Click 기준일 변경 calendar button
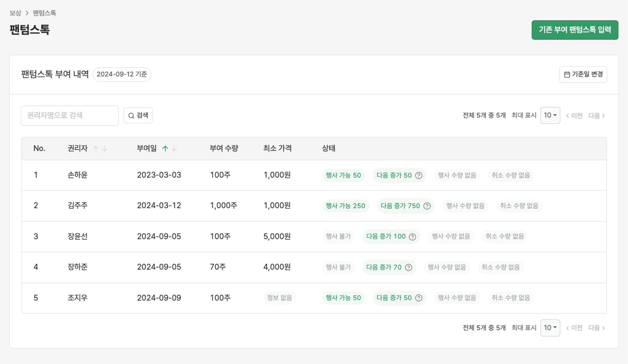 (583, 74)
